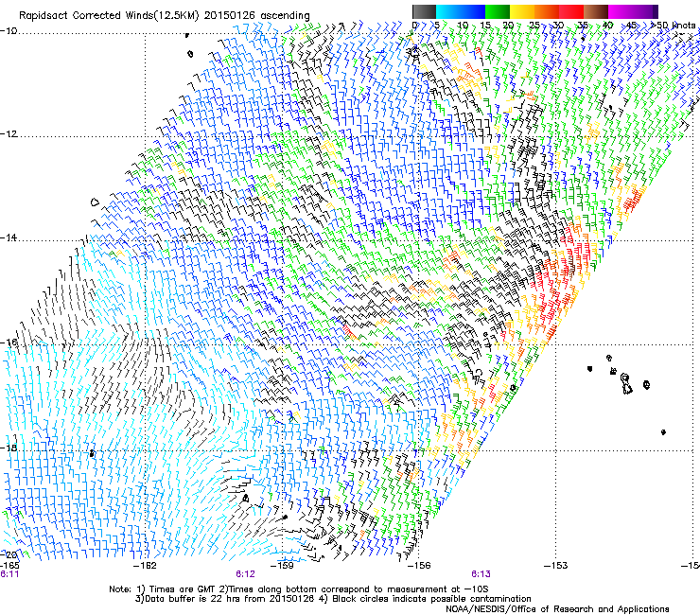This screenshot has width=700, height=615.
Task: Click the cyan-to-blue 5-15 knots legend gradient
Action: pyautogui.click(x=461, y=11)
